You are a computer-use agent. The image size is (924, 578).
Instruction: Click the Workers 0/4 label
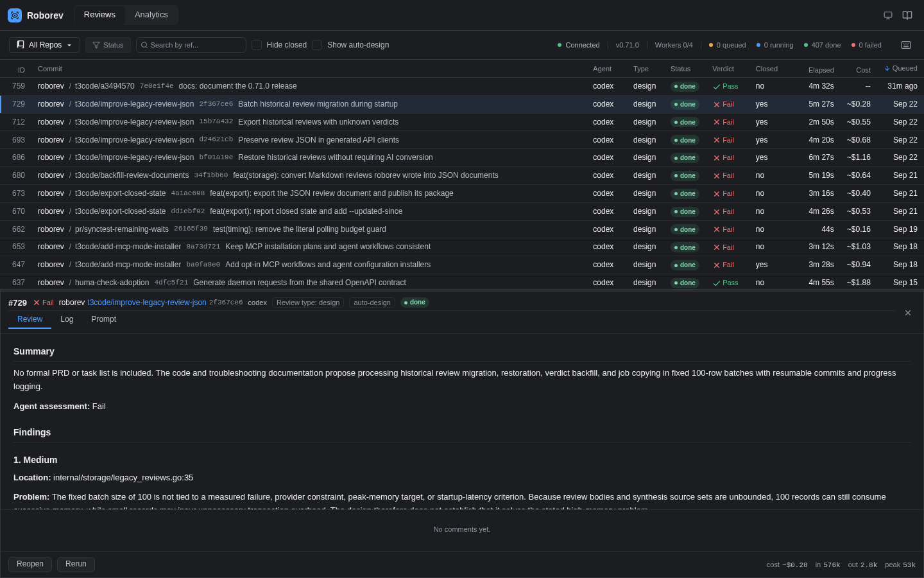coord(674,45)
